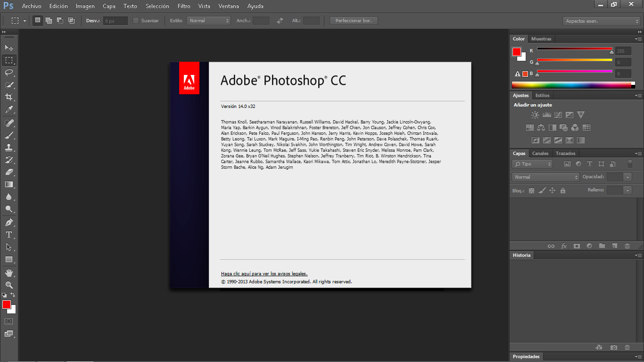This screenshot has height=362, width=644.
Task: Select the Move tool
Action: coord(9,48)
